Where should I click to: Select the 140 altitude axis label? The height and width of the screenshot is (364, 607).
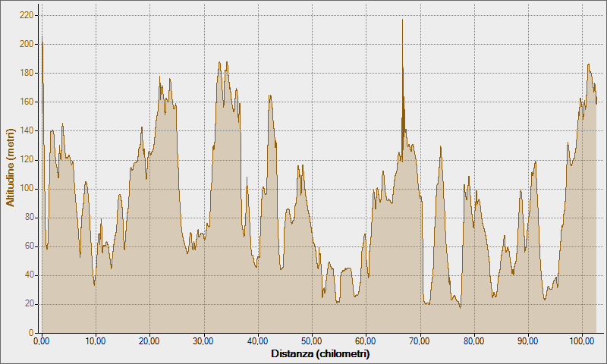pos(27,131)
